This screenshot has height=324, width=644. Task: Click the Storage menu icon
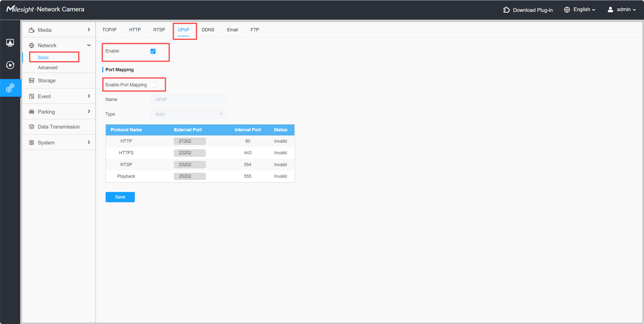coord(32,81)
